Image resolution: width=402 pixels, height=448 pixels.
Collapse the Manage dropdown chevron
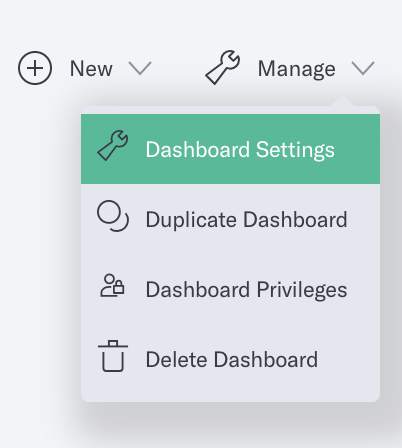pos(363,68)
